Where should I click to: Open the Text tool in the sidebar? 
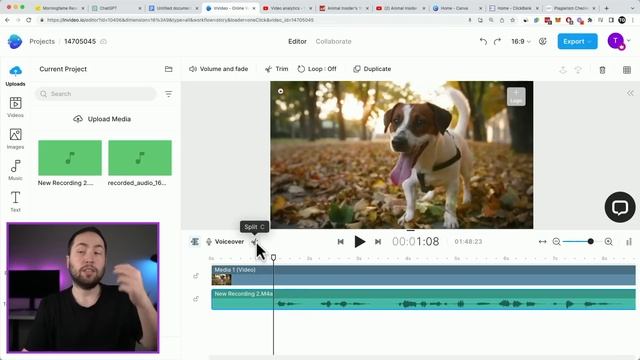pos(16,202)
